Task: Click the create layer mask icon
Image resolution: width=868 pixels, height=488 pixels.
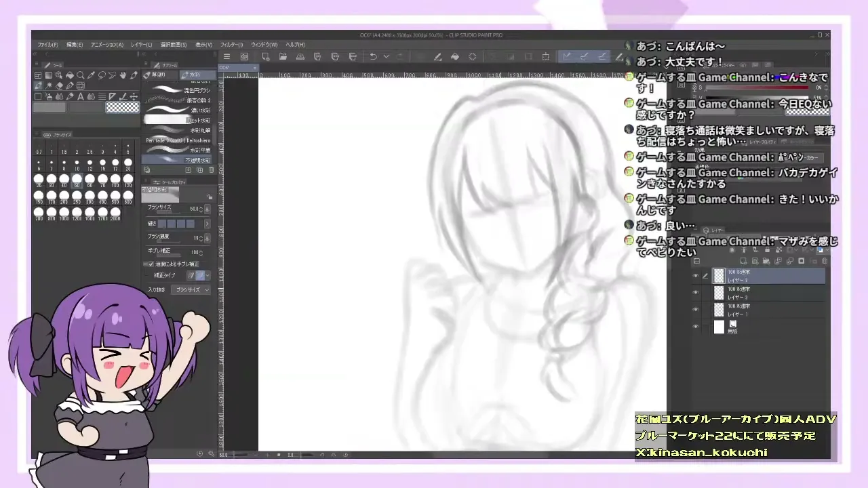Action: [x=801, y=261]
